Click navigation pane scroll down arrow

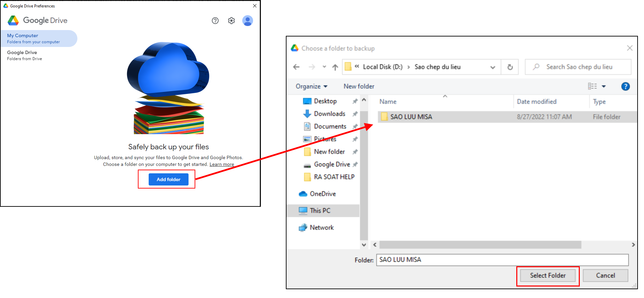364,245
